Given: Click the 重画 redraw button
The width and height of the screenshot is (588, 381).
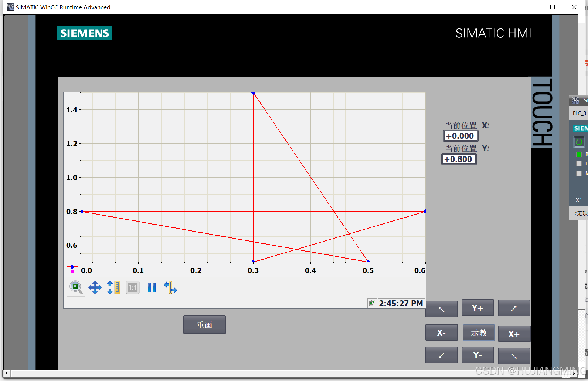Looking at the screenshot, I should [204, 325].
